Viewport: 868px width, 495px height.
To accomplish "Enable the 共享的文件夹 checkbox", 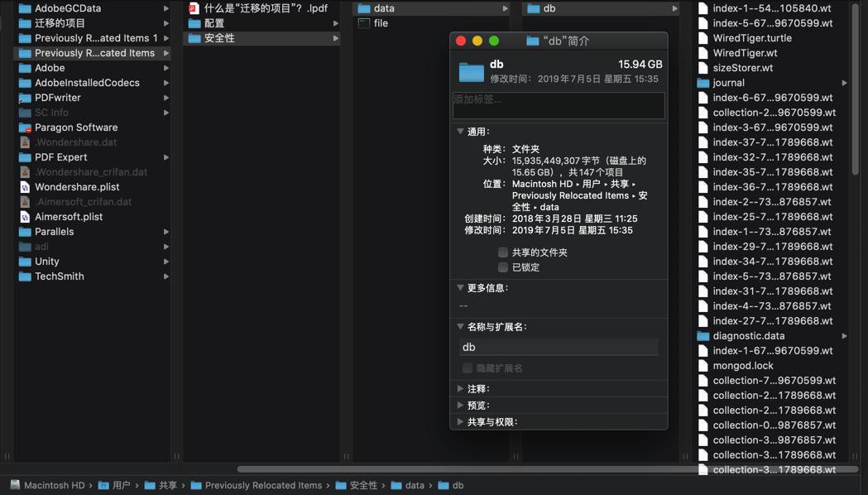I will (502, 252).
